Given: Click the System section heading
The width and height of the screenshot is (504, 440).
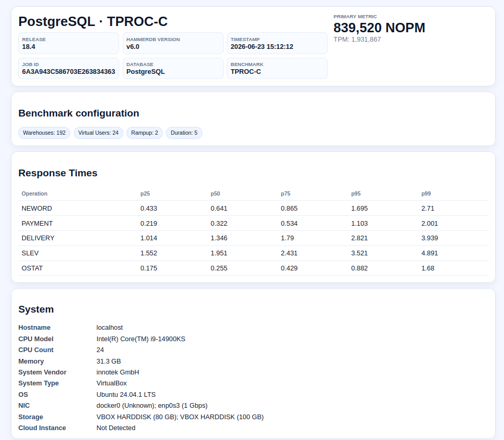Looking at the screenshot, I should tap(36, 309).
